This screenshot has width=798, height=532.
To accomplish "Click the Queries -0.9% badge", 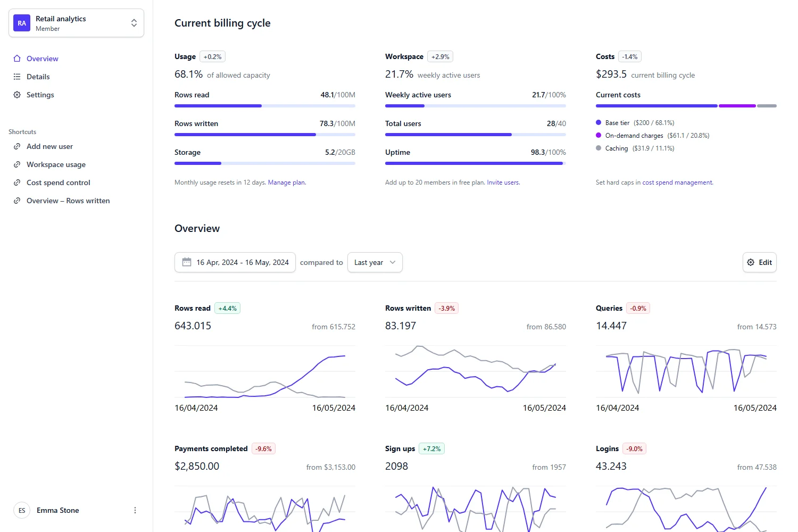I will click(638, 308).
